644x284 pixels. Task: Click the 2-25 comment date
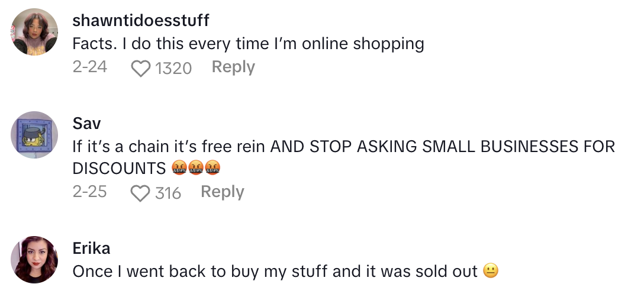90,192
